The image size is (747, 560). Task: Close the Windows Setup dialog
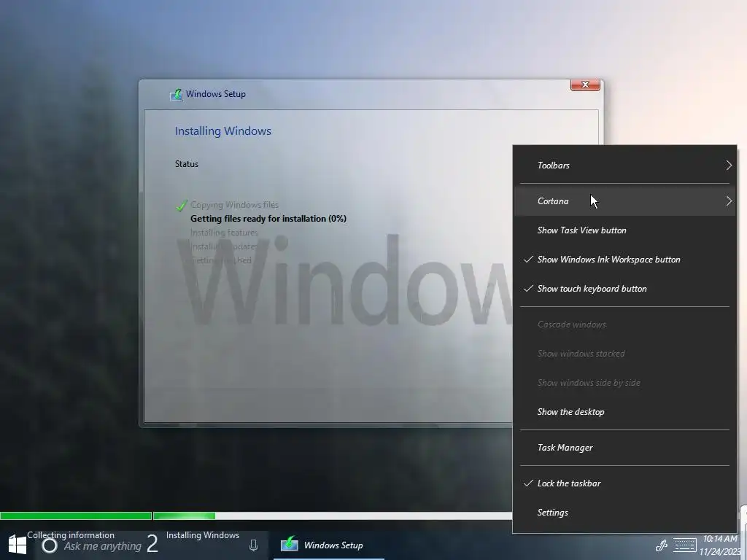(x=585, y=85)
